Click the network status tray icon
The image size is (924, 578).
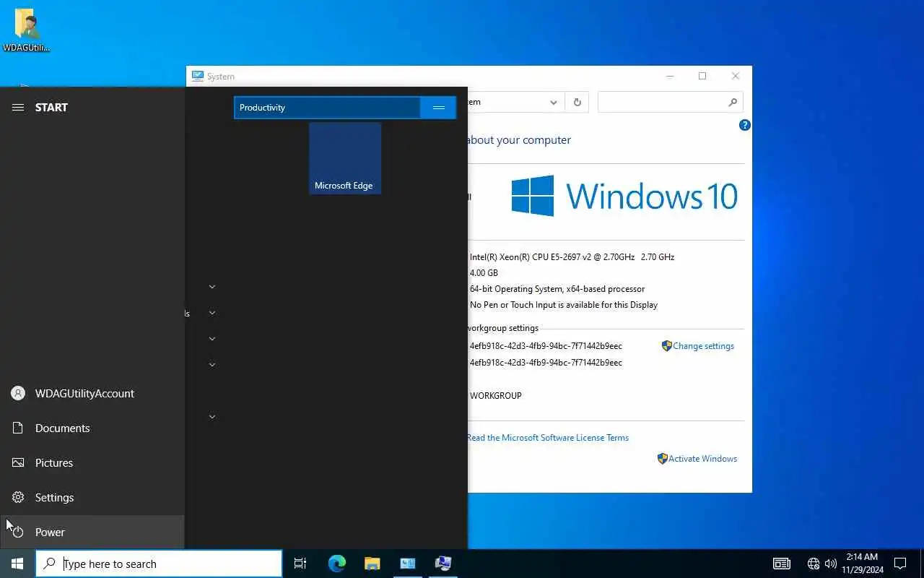pyautogui.click(x=814, y=564)
